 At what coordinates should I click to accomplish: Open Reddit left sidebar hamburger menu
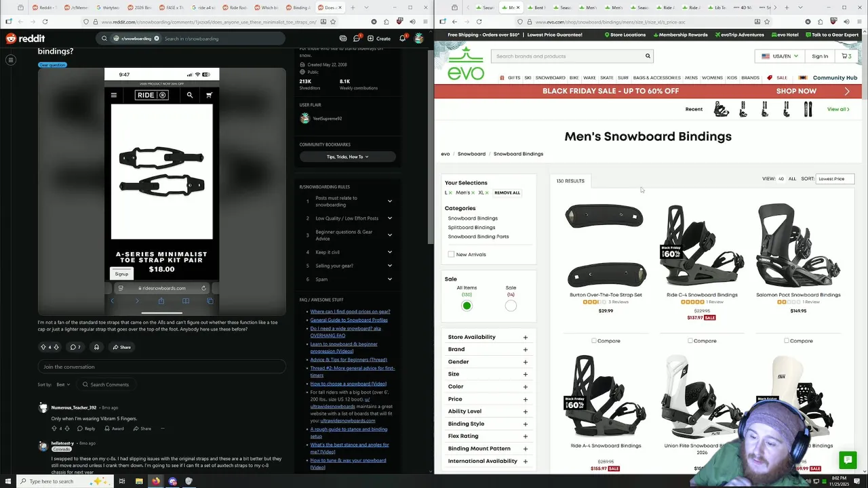[11, 60]
